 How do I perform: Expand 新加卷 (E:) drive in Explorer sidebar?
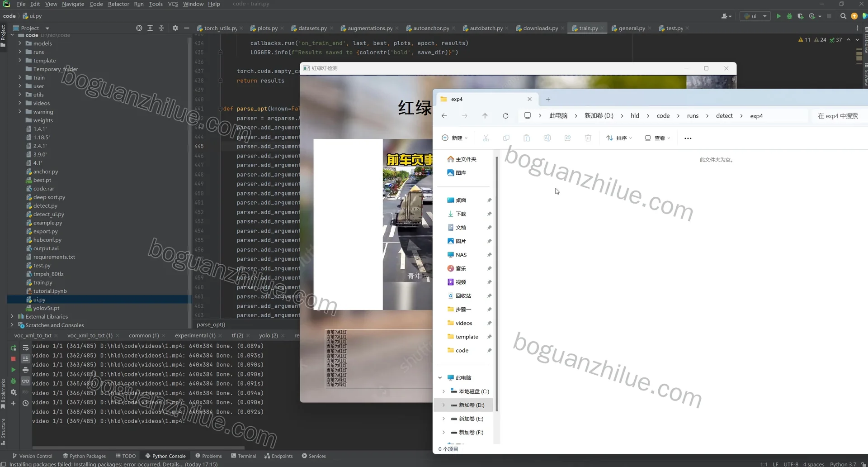[443, 419]
